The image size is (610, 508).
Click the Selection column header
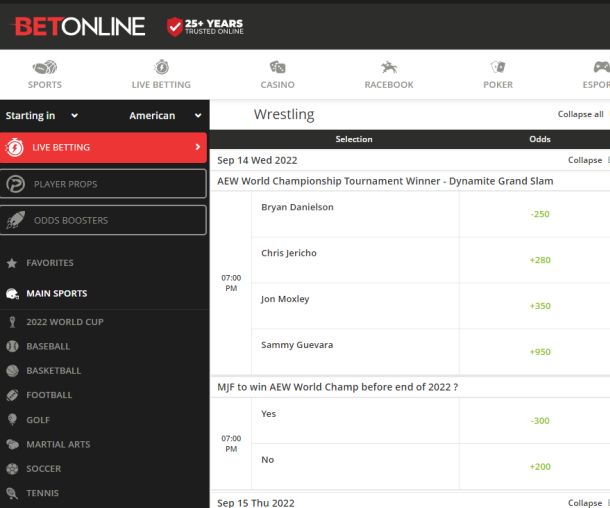point(354,139)
